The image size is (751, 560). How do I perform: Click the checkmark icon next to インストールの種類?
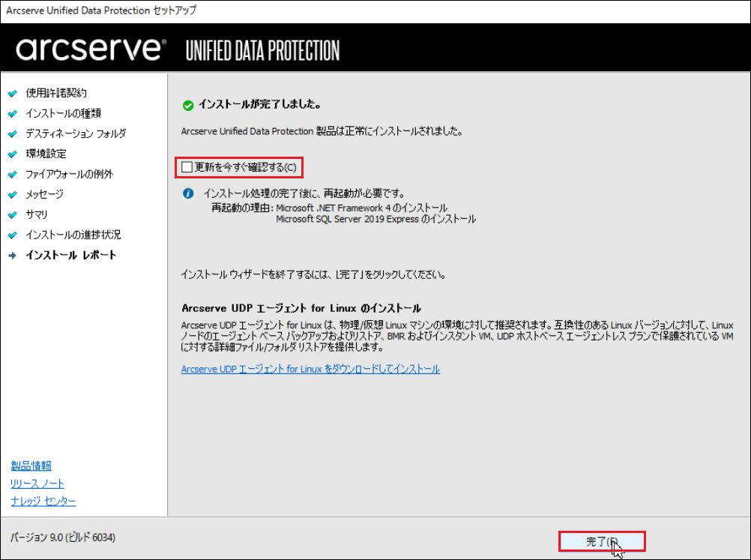pyautogui.click(x=13, y=113)
